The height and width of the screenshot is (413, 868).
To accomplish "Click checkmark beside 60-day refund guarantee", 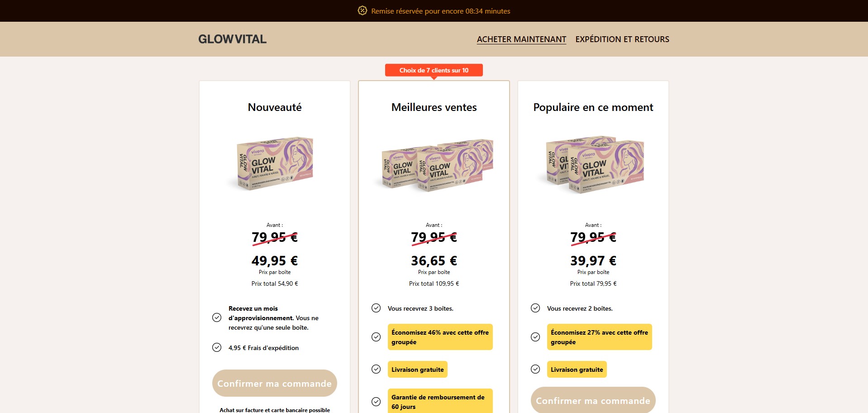I will [376, 402].
